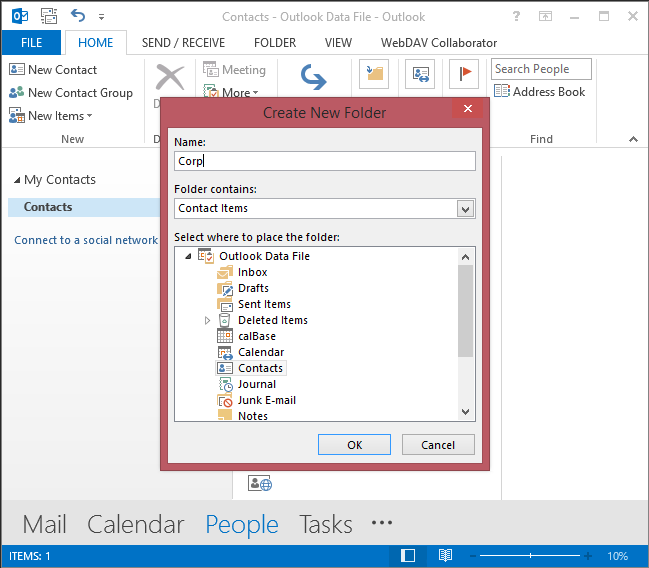This screenshot has width=649, height=568.
Task: Close the Create New Folder dialog
Action: 468,108
